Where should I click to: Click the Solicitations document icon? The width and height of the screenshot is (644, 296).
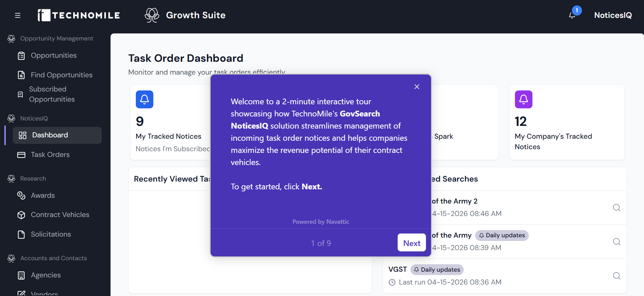(x=21, y=235)
